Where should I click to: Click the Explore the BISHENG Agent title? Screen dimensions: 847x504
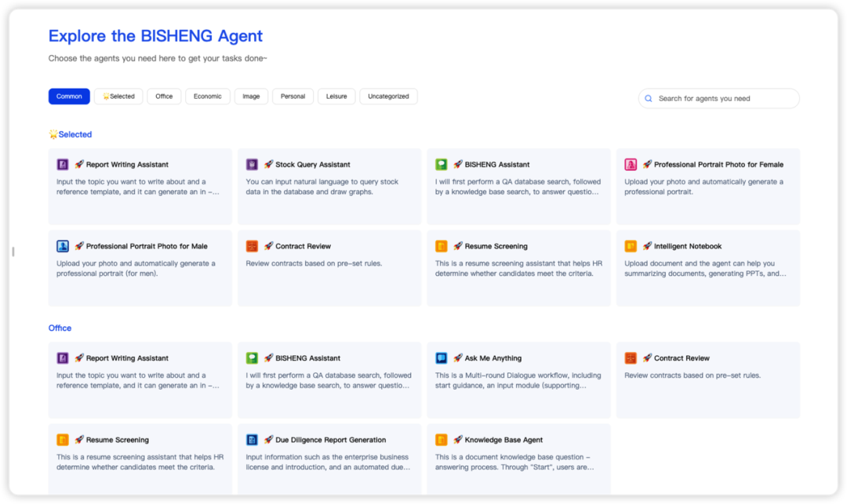point(155,36)
